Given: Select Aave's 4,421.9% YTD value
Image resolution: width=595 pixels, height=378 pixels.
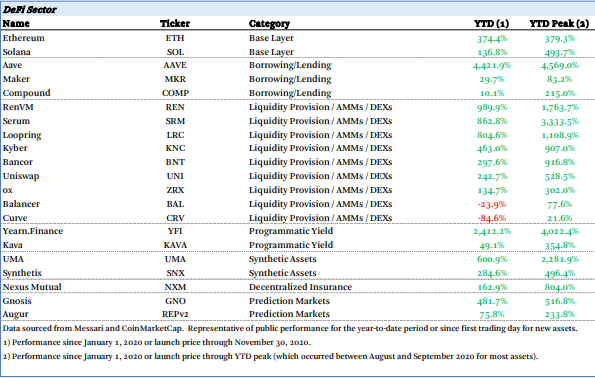Looking at the screenshot, I should (492, 66).
